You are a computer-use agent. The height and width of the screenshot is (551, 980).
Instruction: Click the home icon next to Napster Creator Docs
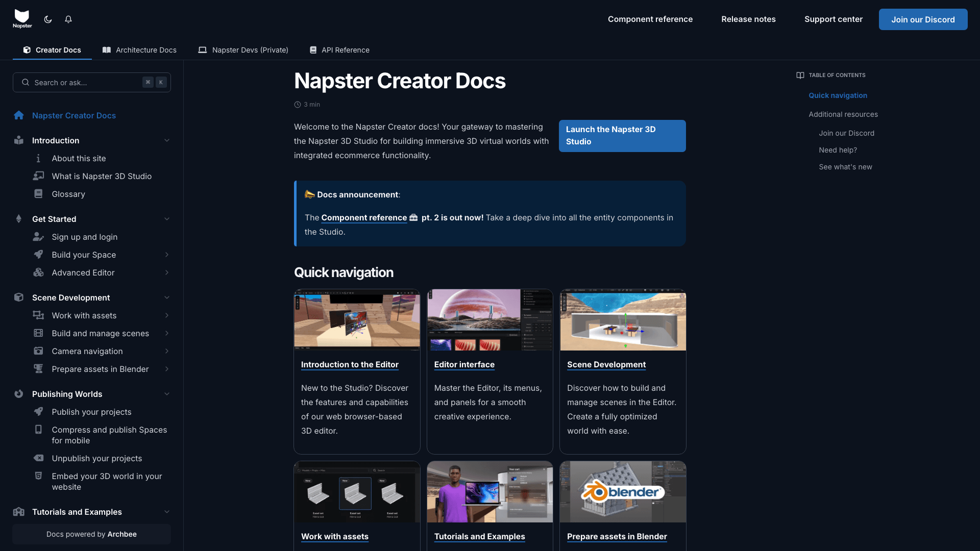tap(19, 115)
